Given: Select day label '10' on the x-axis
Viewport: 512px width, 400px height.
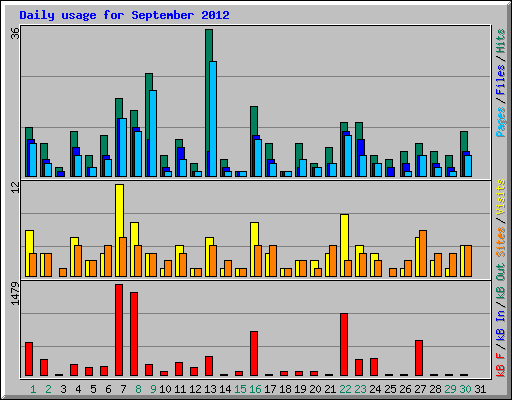Looking at the screenshot, I should 165,389.
